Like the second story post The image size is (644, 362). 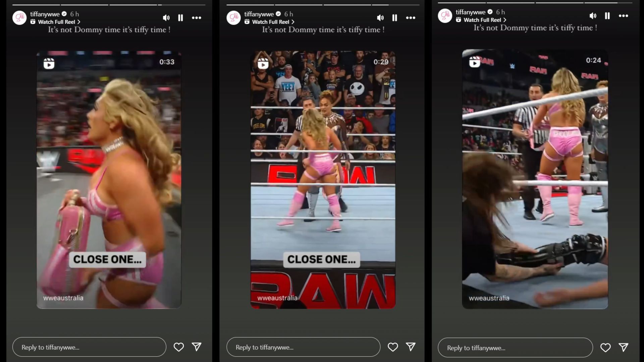(393, 347)
